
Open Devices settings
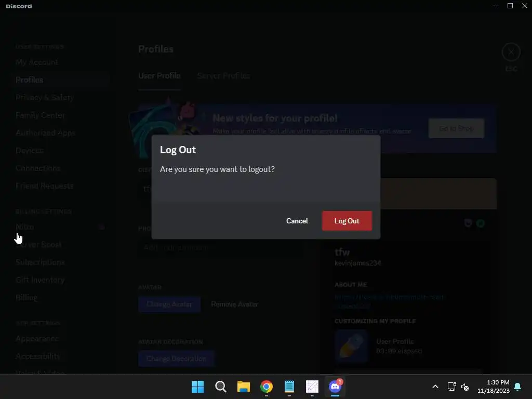(x=30, y=150)
